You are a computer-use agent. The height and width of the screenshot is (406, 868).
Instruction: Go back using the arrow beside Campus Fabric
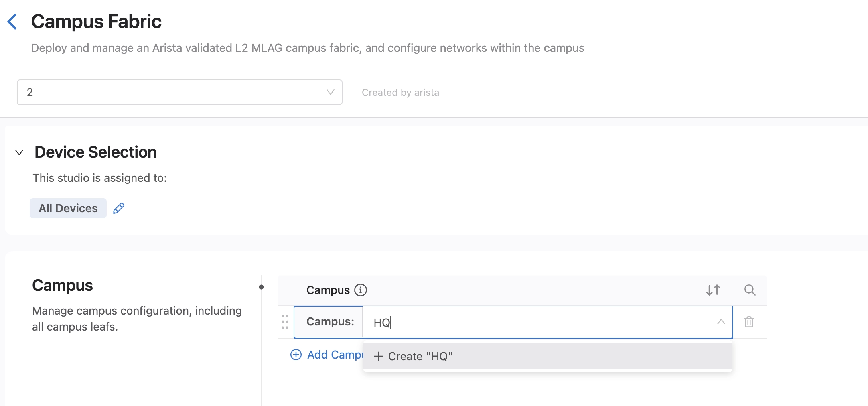pyautogui.click(x=12, y=22)
